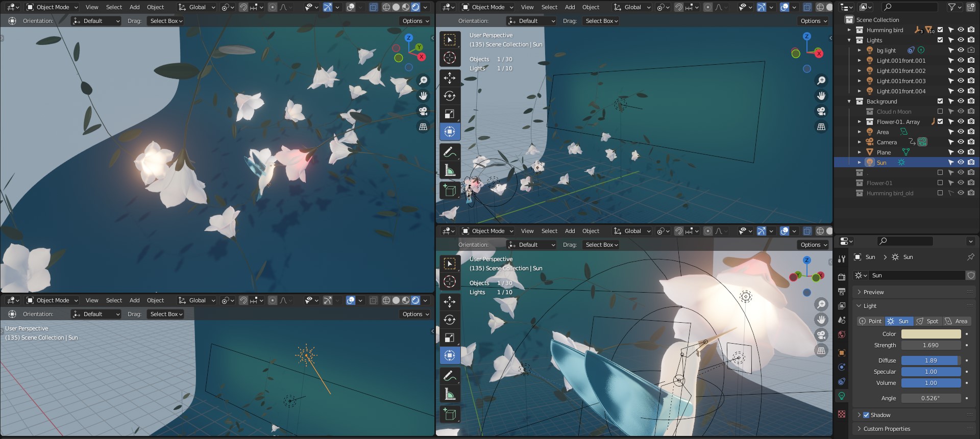Open the Object menu in top-left viewport

pos(155,7)
